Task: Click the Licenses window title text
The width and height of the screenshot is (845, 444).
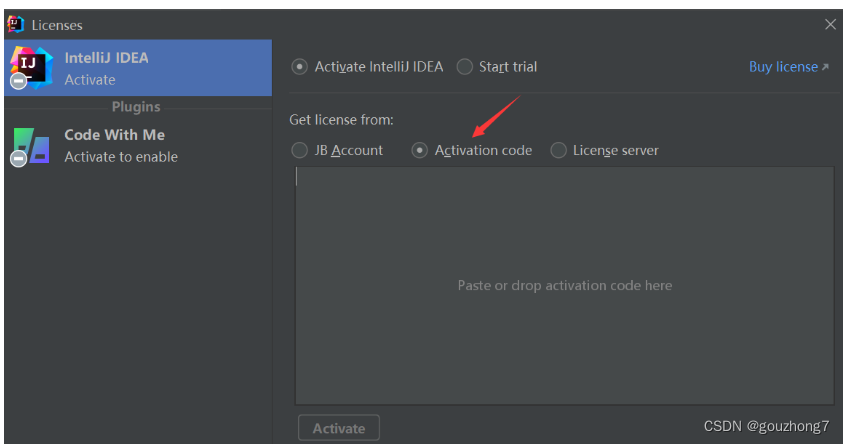Action: (57, 25)
